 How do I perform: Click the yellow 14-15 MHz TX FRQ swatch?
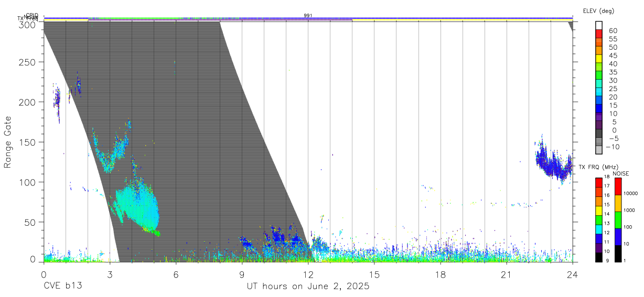click(x=599, y=211)
